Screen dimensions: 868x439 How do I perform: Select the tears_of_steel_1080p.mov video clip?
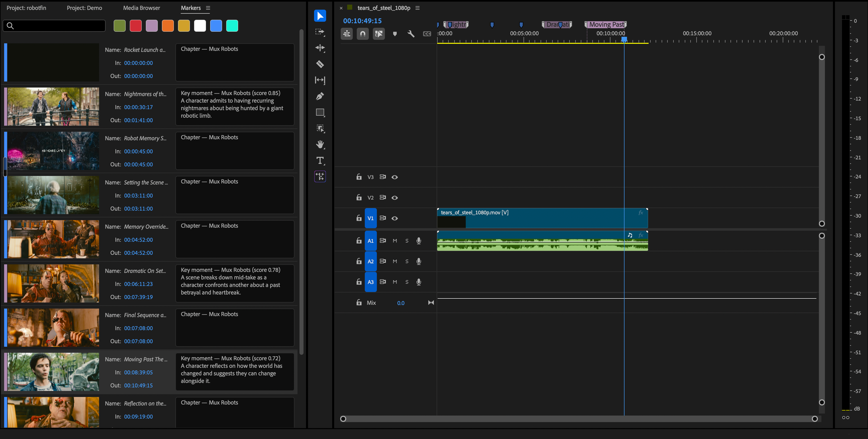pos(542,218)
